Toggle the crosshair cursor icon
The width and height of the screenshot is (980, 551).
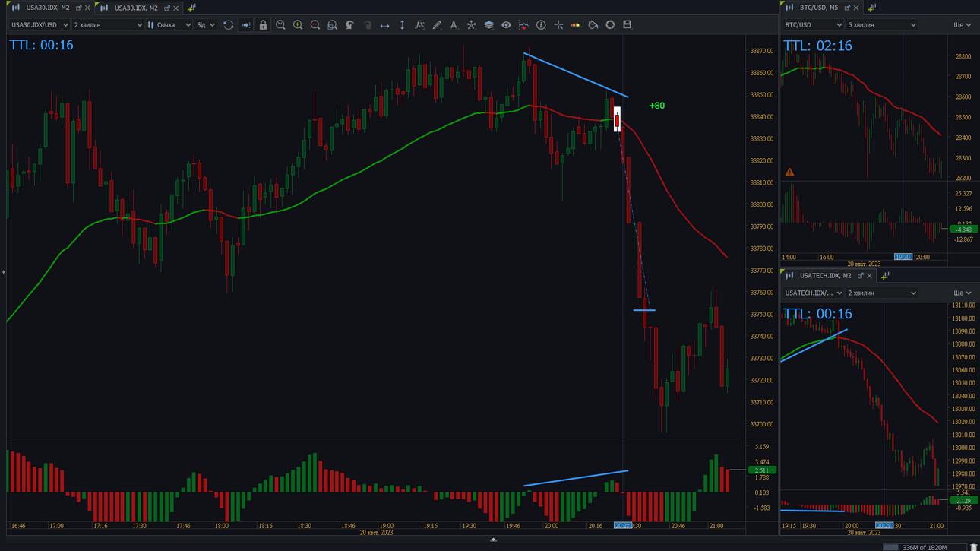(558, 25)
